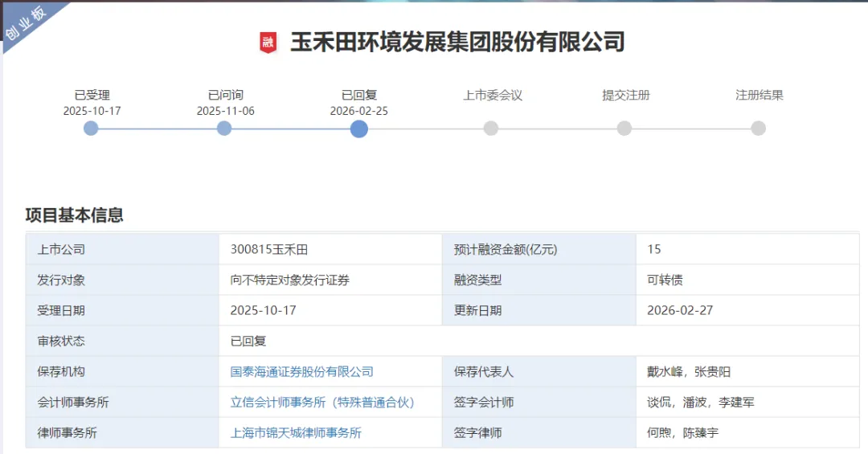Click the 可转债 financing type value
The height and width of the screenshot is (454, 868).
click(x=665, y=280)
